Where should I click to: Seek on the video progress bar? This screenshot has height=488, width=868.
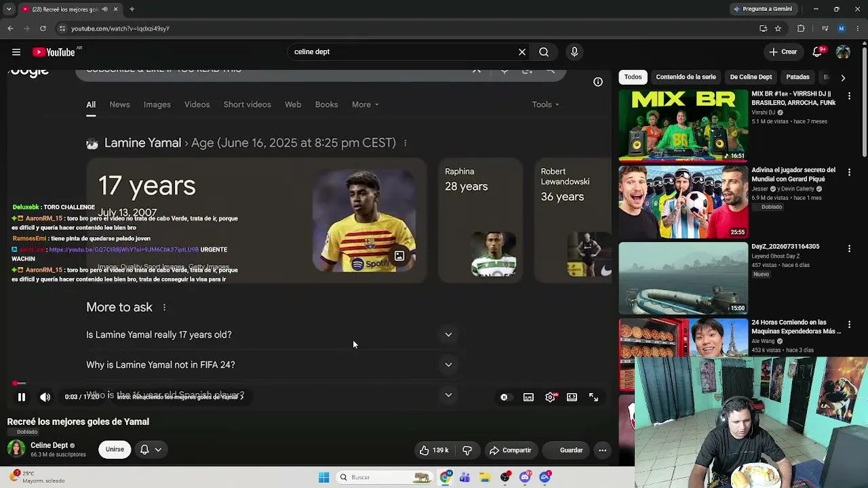point(309,384)
